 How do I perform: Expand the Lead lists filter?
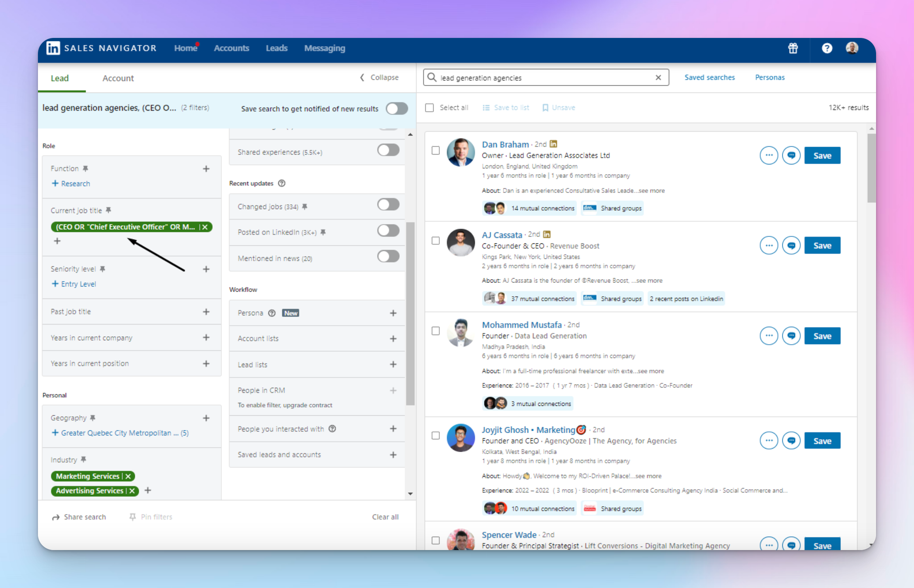coord(393,364)
